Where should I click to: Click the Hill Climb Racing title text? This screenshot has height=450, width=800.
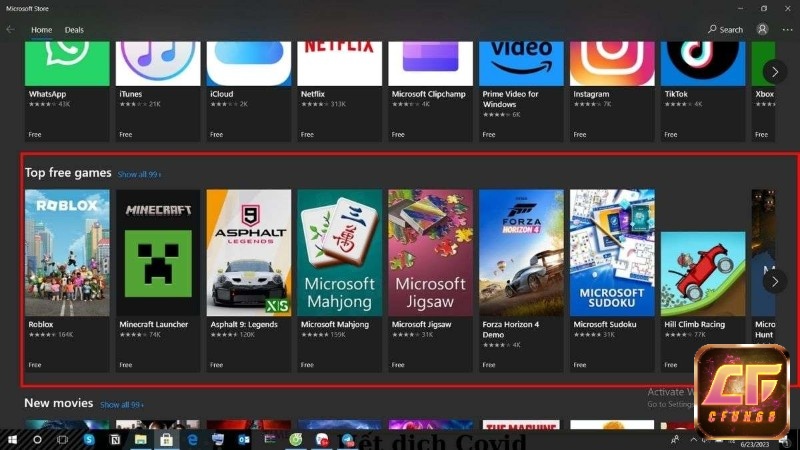694,324
